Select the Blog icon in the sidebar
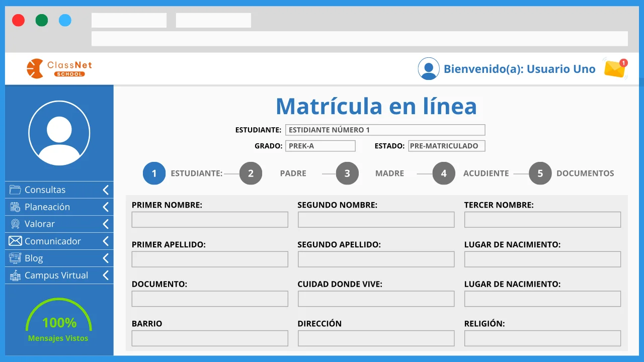 15,258
